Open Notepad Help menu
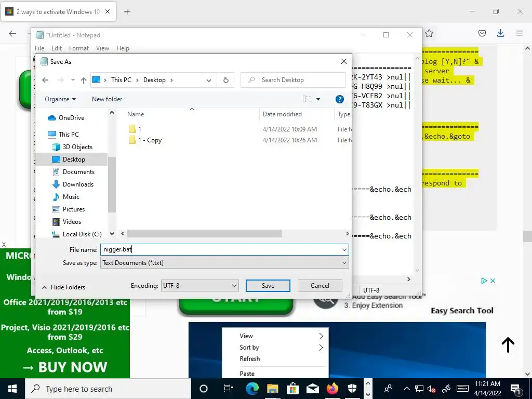This screenshot has width=532, height=399. [x=123, y=48]
